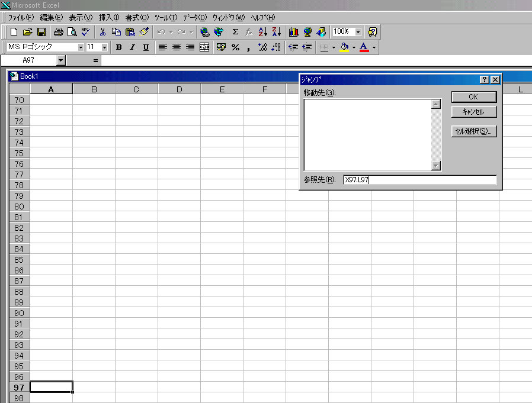Open the Name Box dropdown arrow
The image size is (532, 403).
pyautogui.click(x=61, y=60)
